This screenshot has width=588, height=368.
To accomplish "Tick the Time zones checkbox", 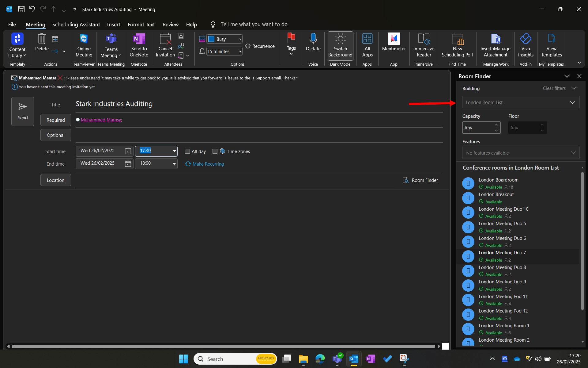I will coord(215,151).
